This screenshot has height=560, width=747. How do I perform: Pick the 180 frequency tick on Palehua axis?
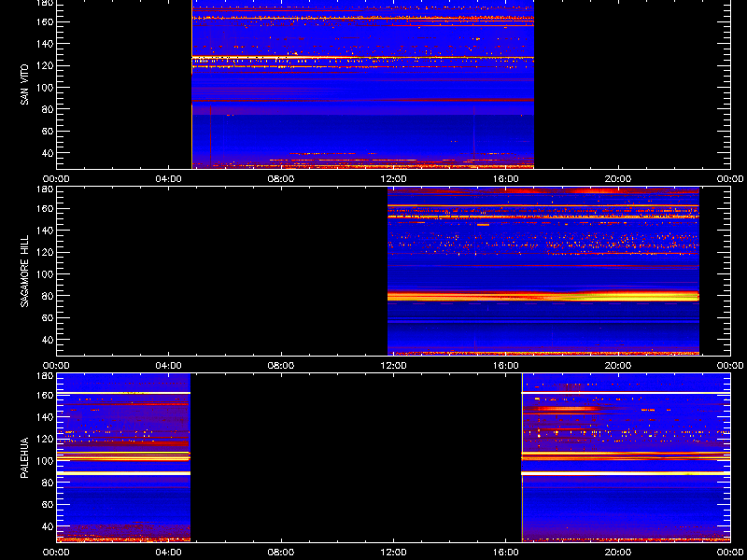(x=44, y=376)
